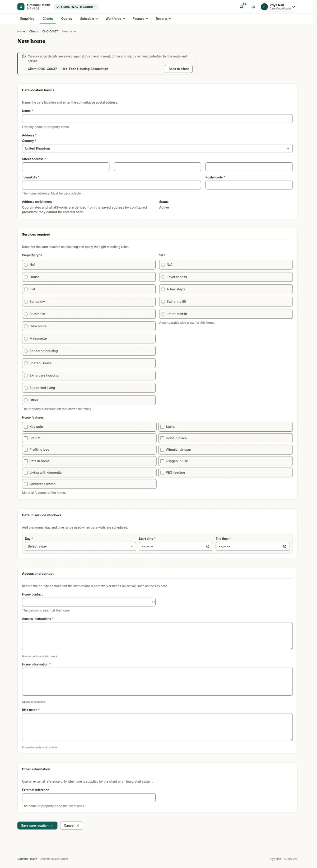Focus the Town/City field
The image size is (317, 868).
click(x=111, y=185)
